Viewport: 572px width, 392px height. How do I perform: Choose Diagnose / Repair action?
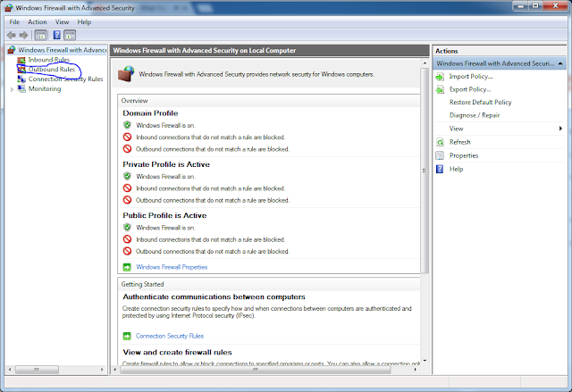(475, 115)
